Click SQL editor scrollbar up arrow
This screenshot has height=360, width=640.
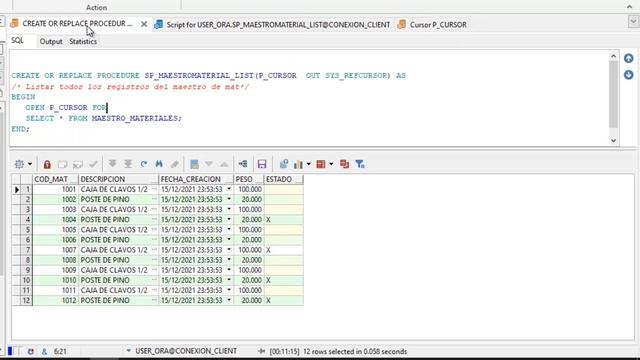pyautogui.click(x=613, y=56)
